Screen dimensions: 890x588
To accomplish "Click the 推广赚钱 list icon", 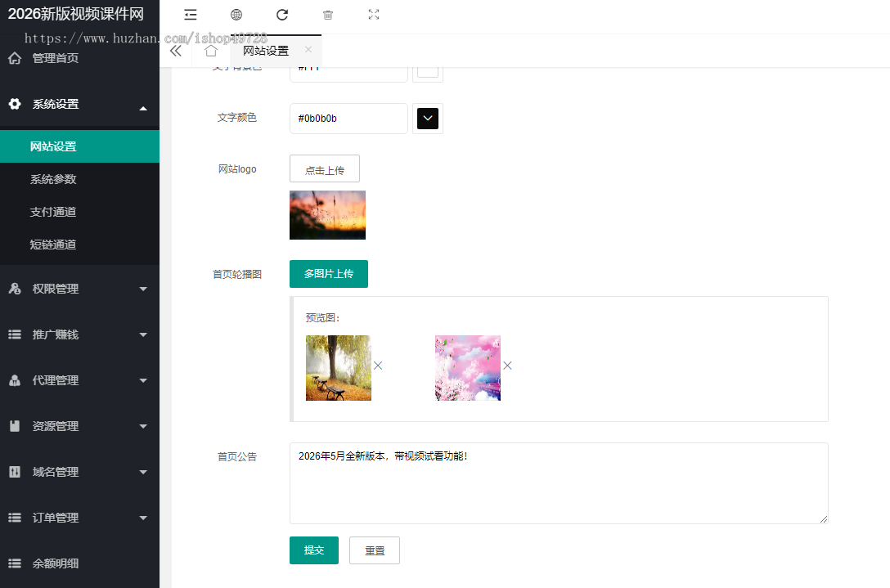I will point(15,334).
